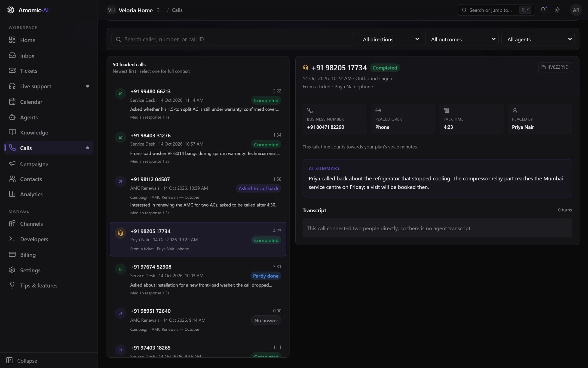Focus the search caller, number, or call ID field

click(232, 39)
